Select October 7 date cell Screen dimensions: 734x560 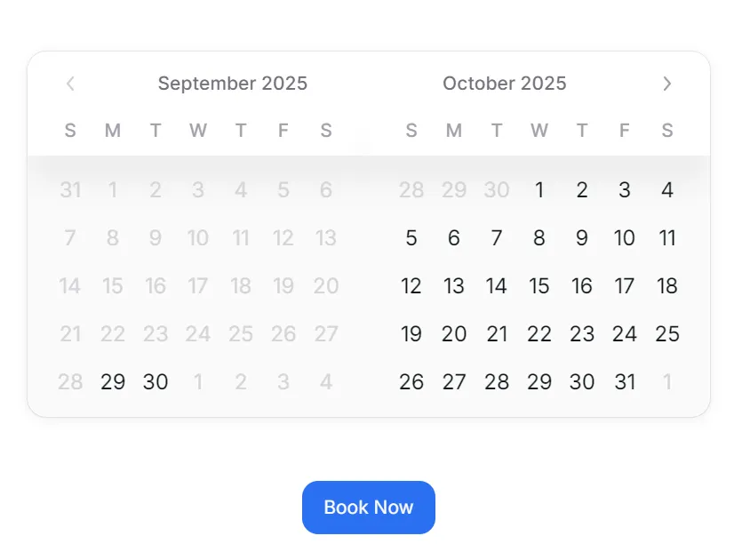point(497,238)
